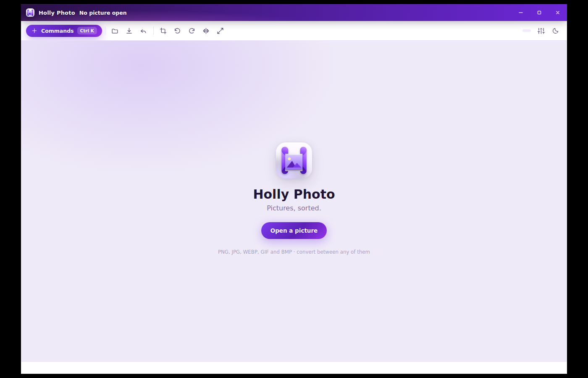Click the undo arrow icon

click(x=143, y=31)
